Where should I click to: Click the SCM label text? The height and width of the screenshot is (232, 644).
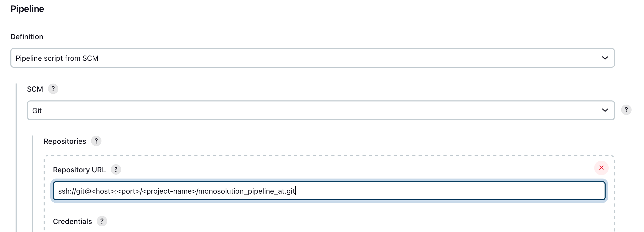[35, 89]
